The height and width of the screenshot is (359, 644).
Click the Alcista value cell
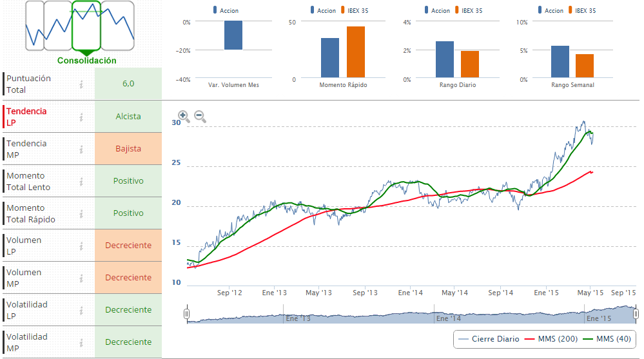point(128,116)
